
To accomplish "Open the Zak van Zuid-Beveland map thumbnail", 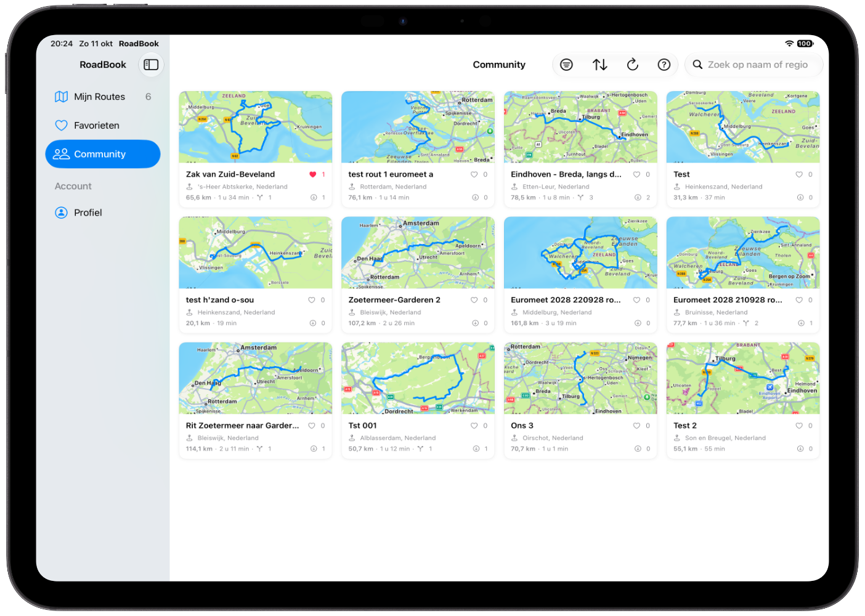I will click(x=256, y=128).
